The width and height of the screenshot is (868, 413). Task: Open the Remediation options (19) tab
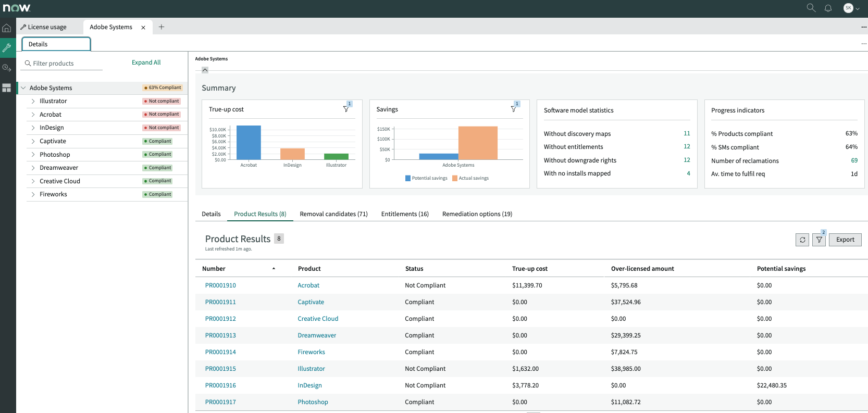477,214
